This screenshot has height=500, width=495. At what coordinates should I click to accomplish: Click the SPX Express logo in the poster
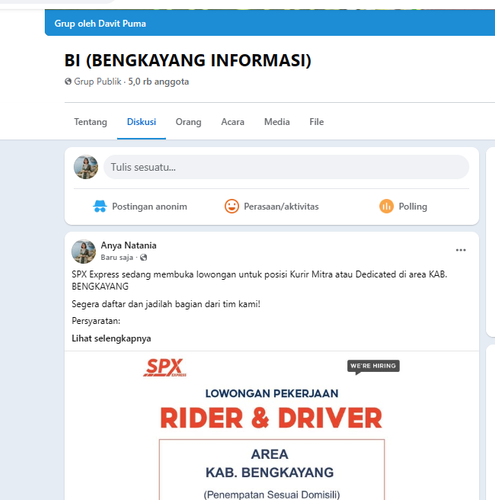(x=165, y=367)
